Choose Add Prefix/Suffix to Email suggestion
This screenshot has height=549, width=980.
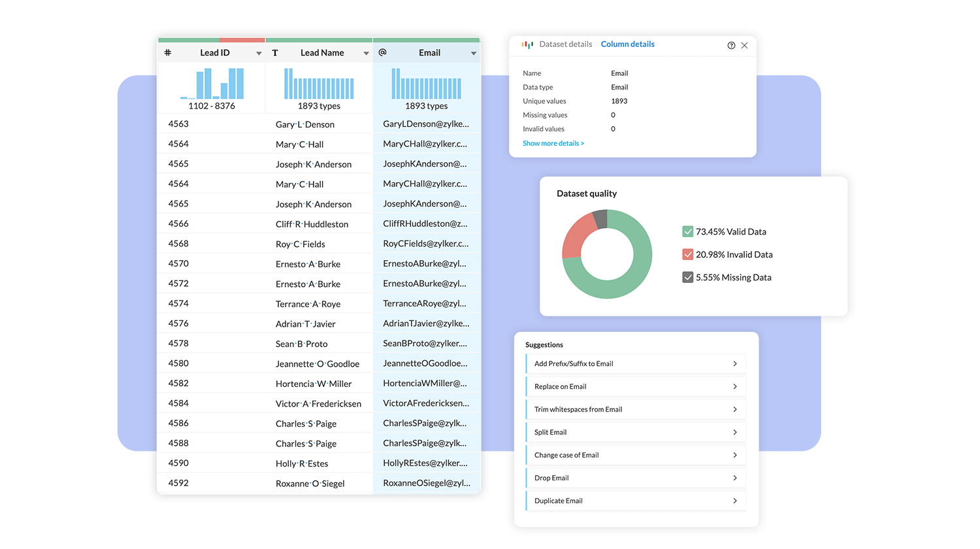coord(634,363)
